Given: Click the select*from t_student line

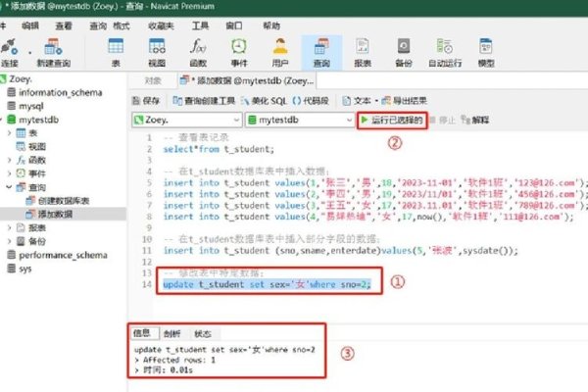Looking at the screenshot, I should [219, 149].
